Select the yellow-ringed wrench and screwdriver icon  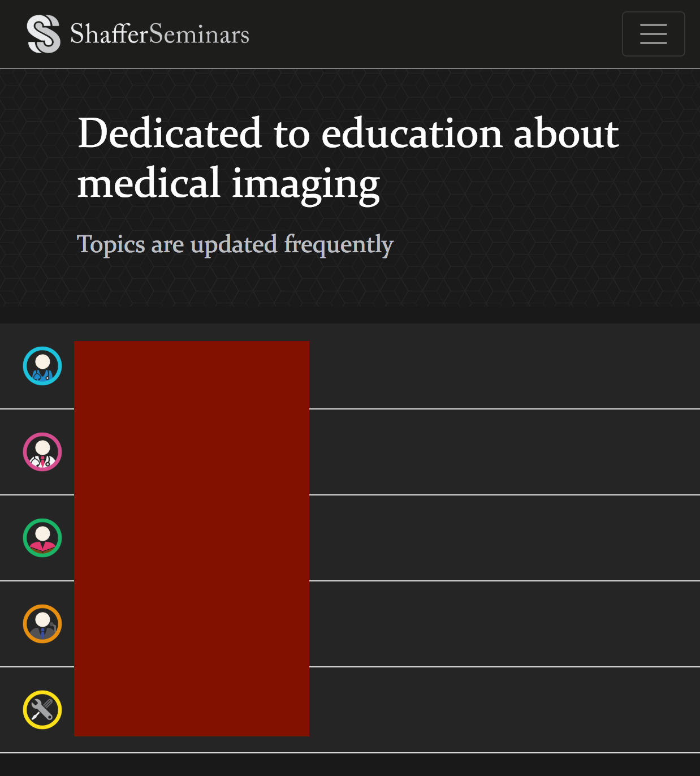point(42,710)
